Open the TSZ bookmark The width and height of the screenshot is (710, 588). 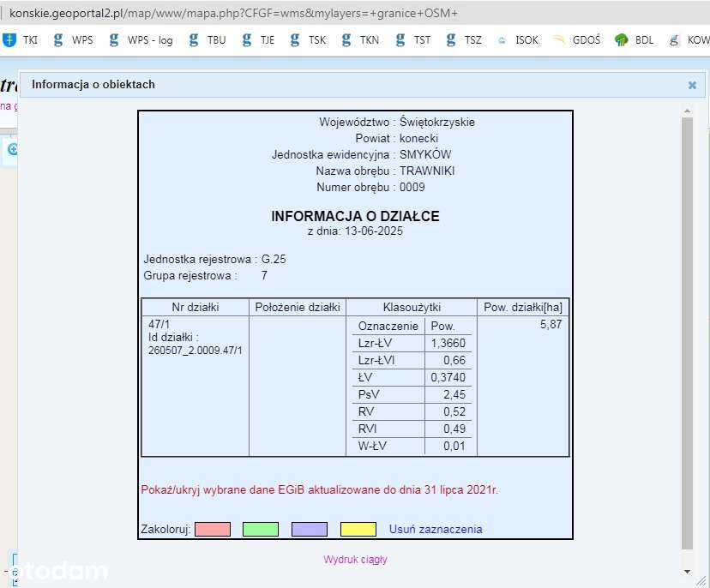click(x=464, y=39)
